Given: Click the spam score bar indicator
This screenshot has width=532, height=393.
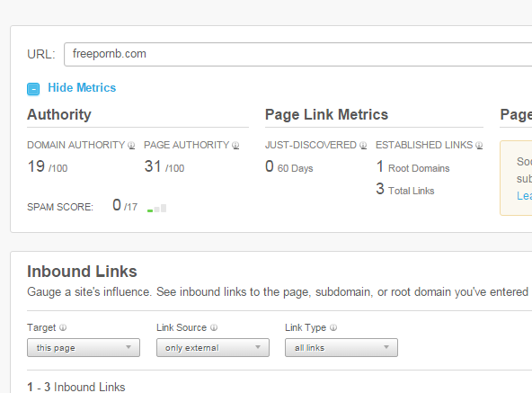Looking at the screenshot, I should [x=156, y=208].
